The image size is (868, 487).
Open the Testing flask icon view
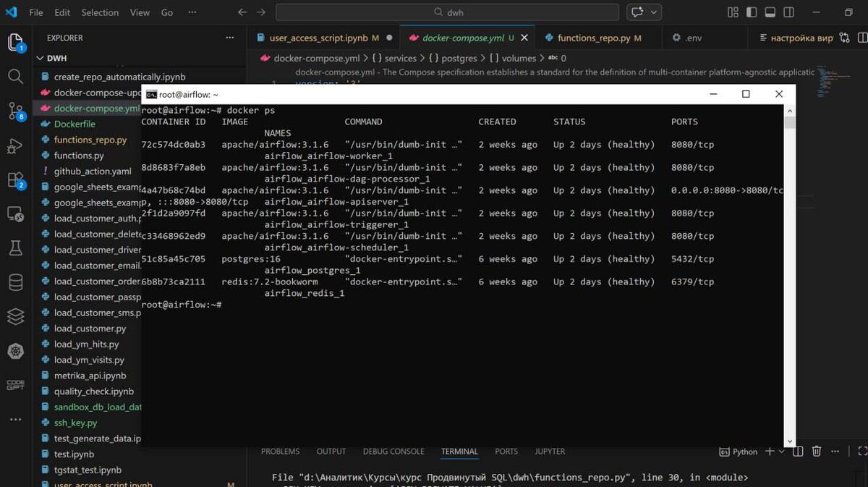coord(15,249)
